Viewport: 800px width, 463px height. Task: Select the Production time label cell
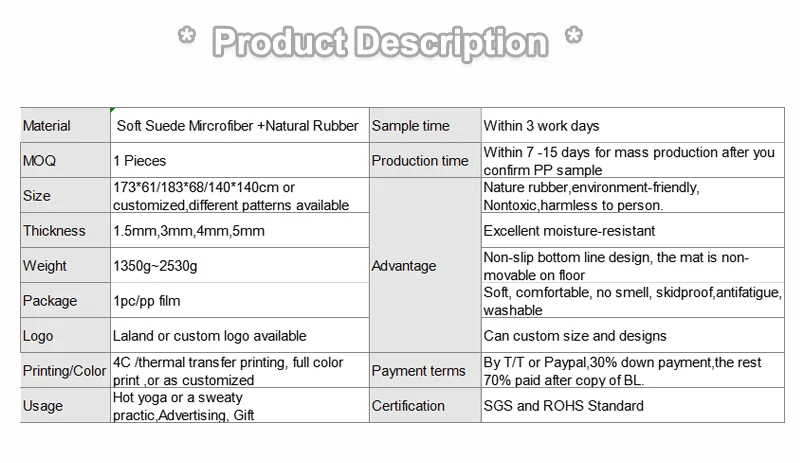pos(424,161)
